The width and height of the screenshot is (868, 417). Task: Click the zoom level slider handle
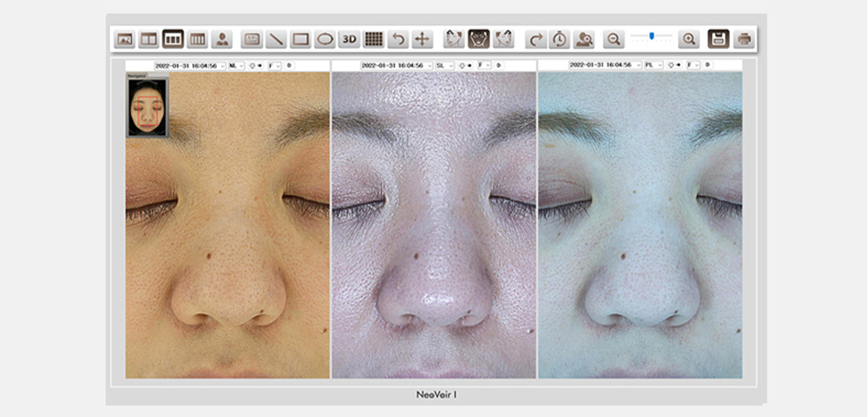click(x=651, y=36)
